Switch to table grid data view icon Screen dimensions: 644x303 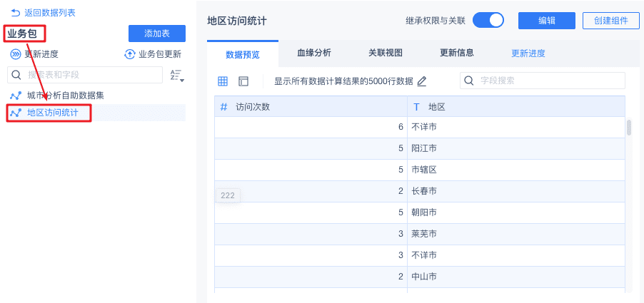click(223, 81)
